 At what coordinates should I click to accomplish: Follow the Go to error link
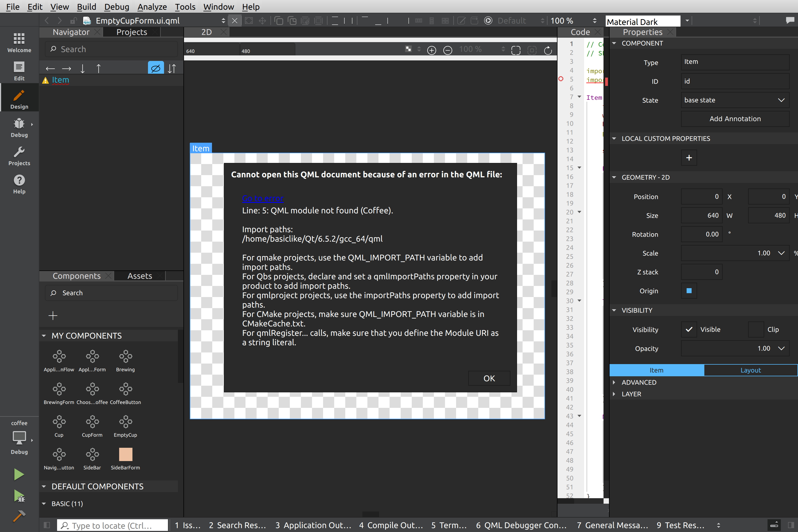[x=263, y=198]
